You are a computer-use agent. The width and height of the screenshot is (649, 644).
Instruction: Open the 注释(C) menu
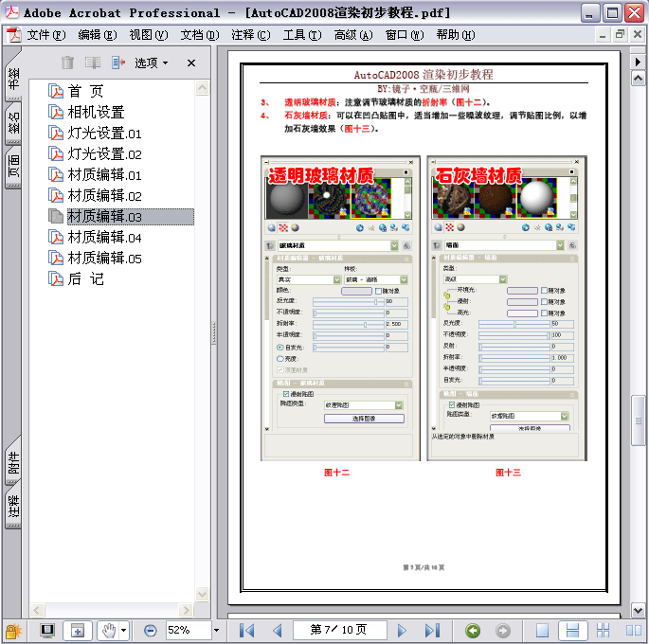(251, 35)
